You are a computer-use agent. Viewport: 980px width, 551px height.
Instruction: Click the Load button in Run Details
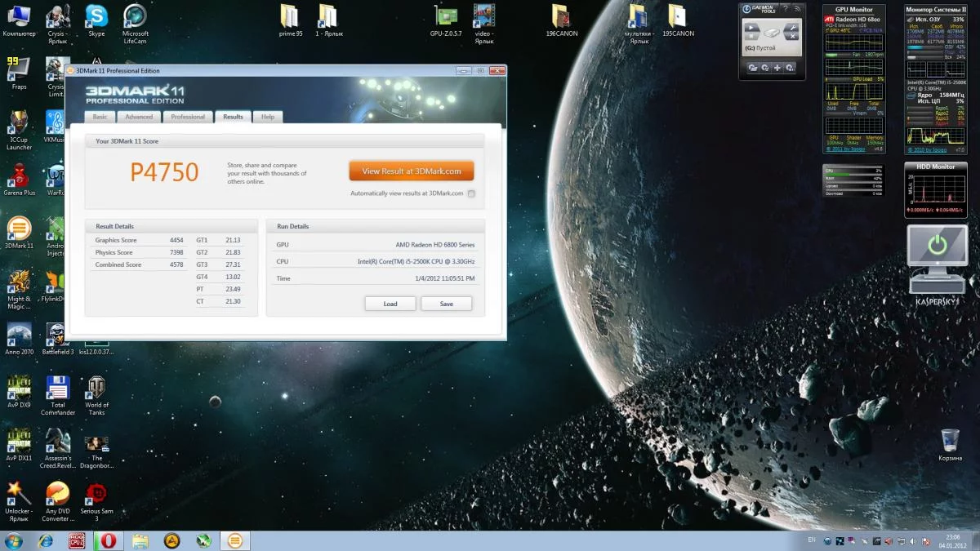(x=390, y=304)
